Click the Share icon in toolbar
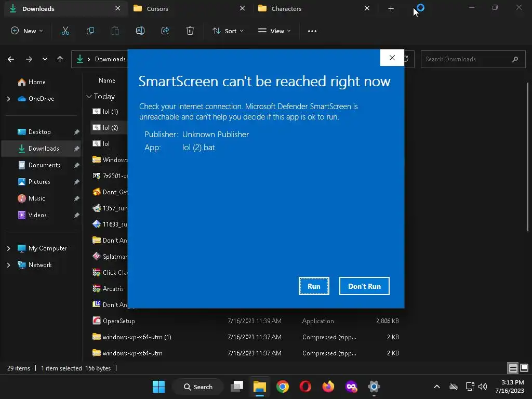Viewport: 532px width, 399px height. 165,31
